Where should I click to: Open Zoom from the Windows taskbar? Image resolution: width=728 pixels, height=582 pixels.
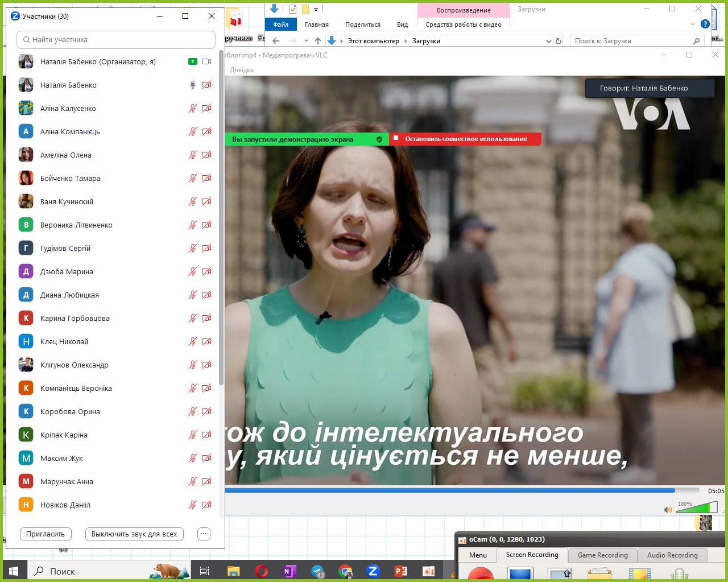(373, 571)
